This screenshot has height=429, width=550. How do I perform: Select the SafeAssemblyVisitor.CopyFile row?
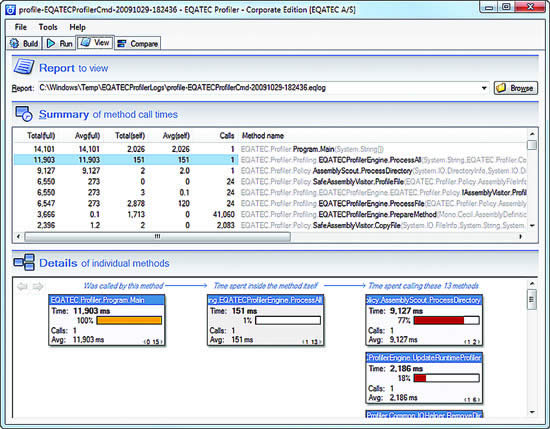click(270, 225)
